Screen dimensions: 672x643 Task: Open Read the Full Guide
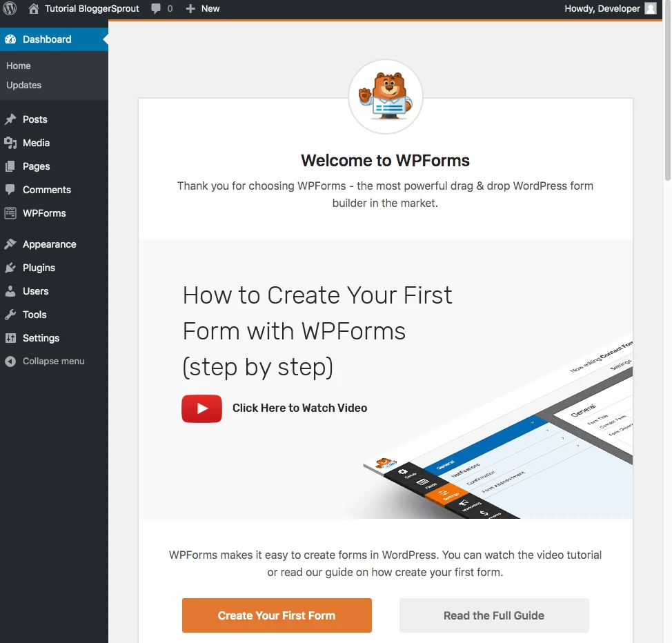click(x=493, y=615)
